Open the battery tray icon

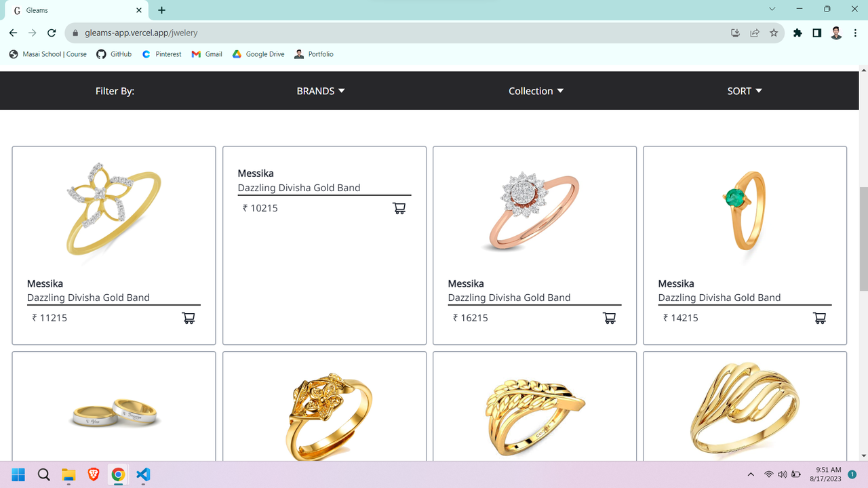click(797, 474)
